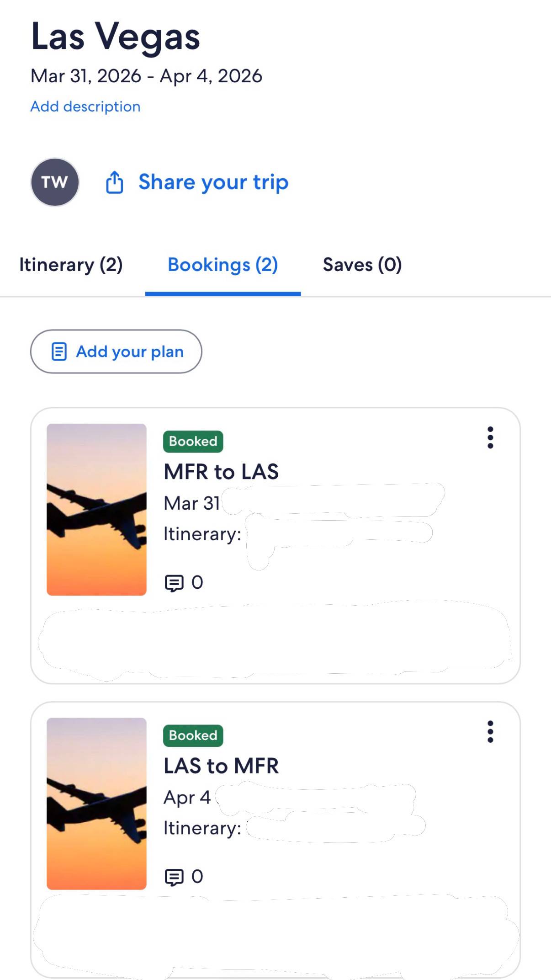Select the LAS to MFR flight title

(x=221, y=766)
